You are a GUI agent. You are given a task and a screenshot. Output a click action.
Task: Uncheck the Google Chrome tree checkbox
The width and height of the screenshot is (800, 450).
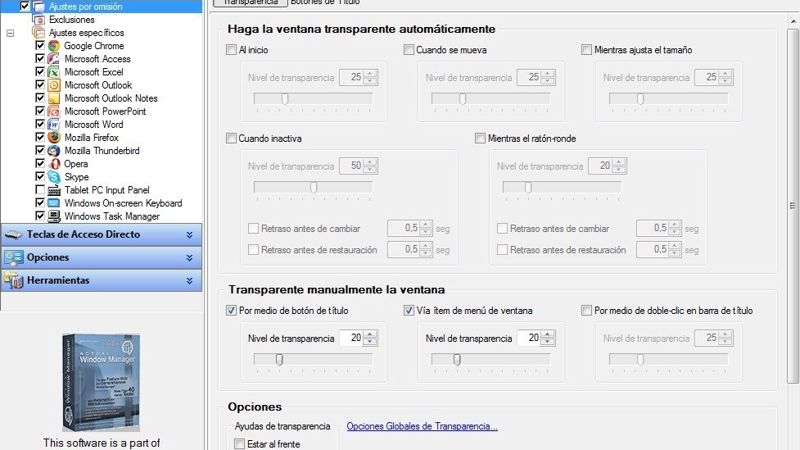point(40,45)
